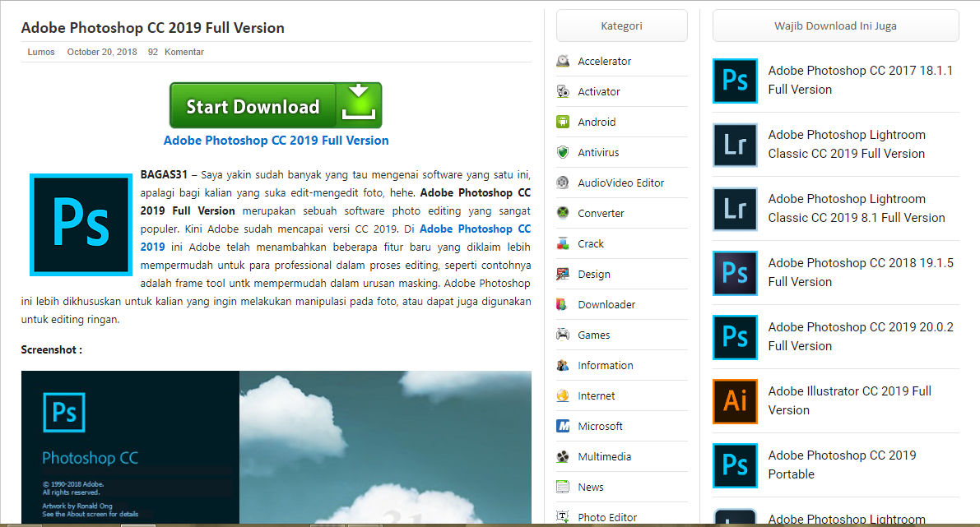980x527 pixels.
Task: Open the Accelerator category link
Action: 605,61
